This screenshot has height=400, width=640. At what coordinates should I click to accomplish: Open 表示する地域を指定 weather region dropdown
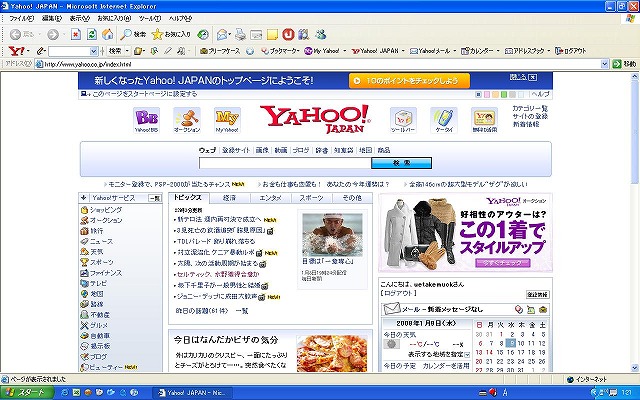click(467, 355)
